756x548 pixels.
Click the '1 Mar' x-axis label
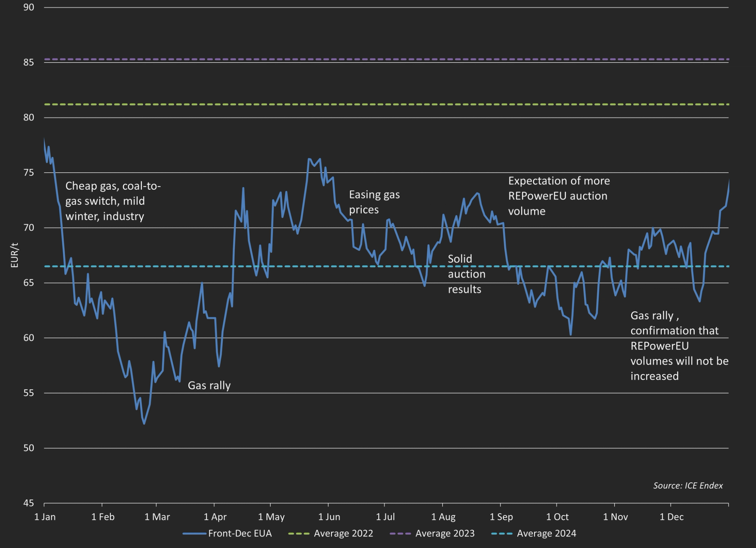click(x=157, y=517)
